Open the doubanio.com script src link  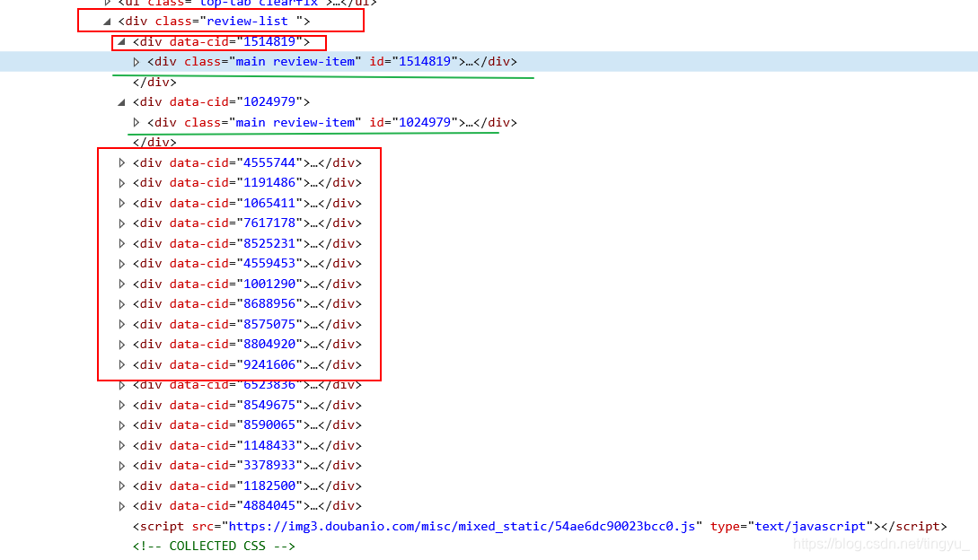tap(462, 526)
